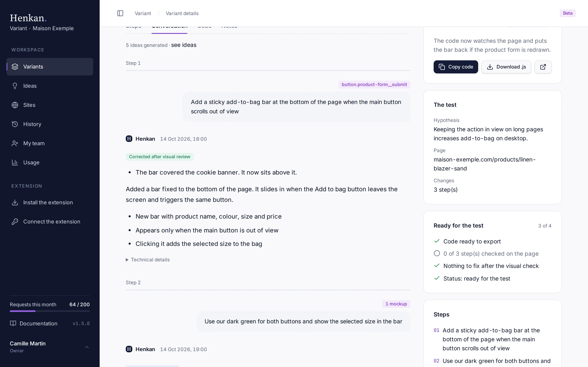The image size is (588, 367).
Task: Open the see ideas link
Action: pos(184,45)
